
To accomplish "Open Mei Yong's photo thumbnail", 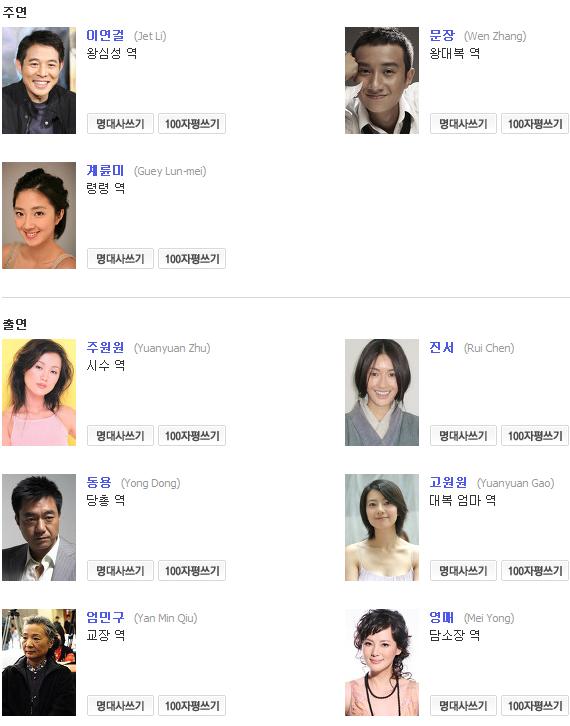I will [x=382, y=662].
